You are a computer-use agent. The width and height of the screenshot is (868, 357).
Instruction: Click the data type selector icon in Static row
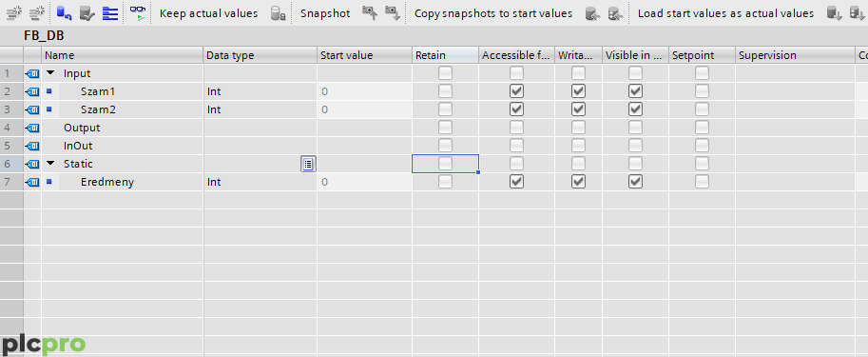(308, 164)
